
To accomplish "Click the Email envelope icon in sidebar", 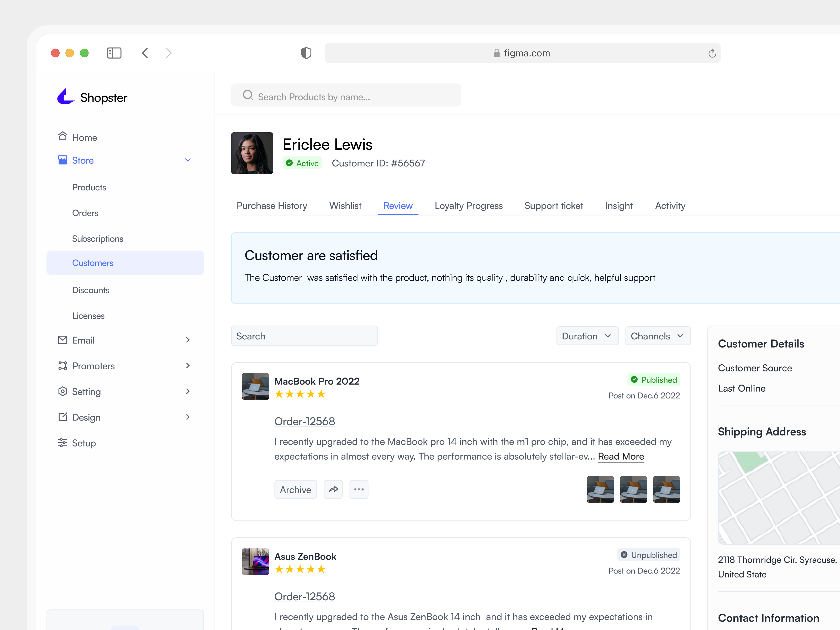I will pyautogui.click(x=63, y=340).
